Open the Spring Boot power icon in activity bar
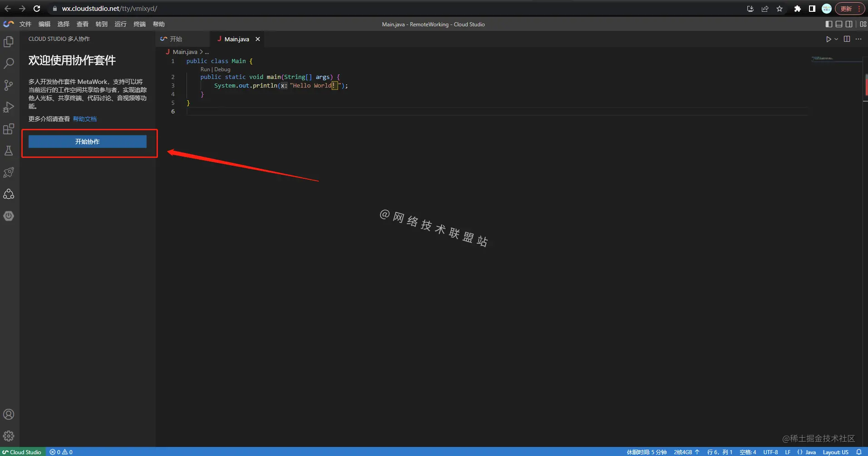The image size is (868, 456). point(9,216)
